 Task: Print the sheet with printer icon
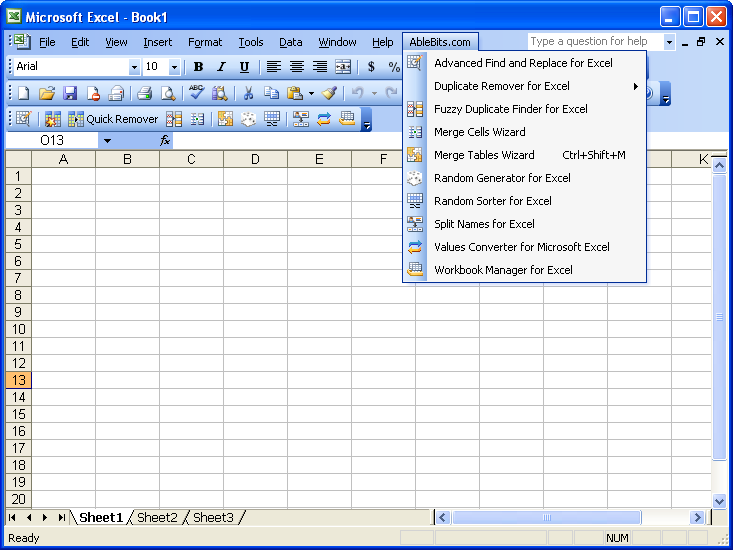click(144, 93)
